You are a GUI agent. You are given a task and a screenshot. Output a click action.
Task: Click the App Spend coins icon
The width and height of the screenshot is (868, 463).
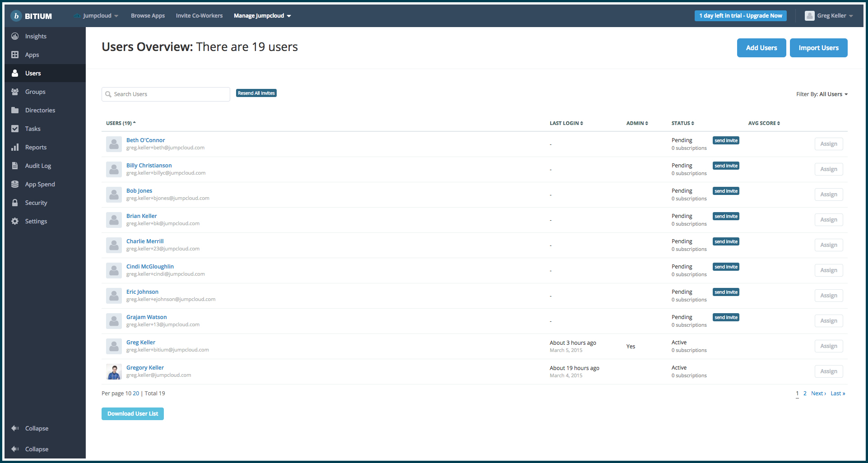click(x=15, y=184)
